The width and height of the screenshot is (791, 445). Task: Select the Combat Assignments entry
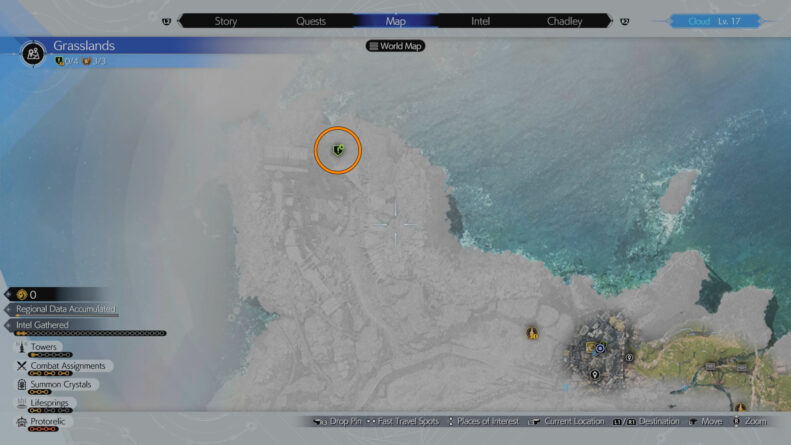coord(64,366)
